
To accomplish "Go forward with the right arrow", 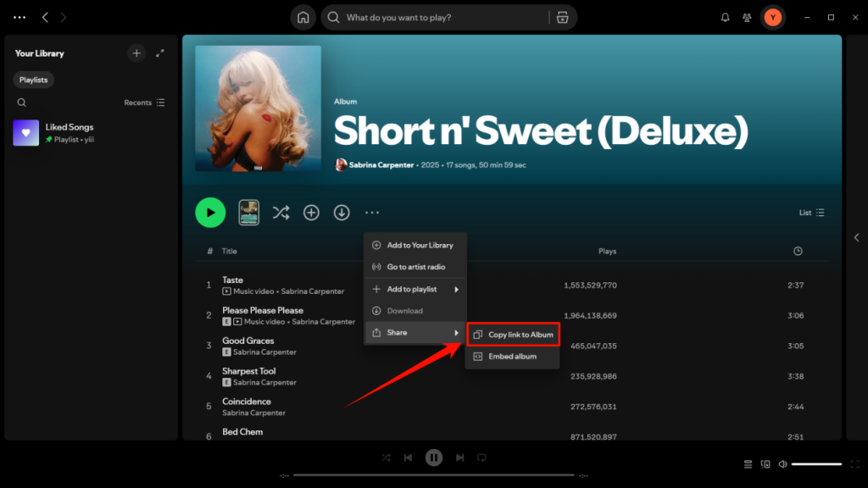I will [x=63, y=17].
